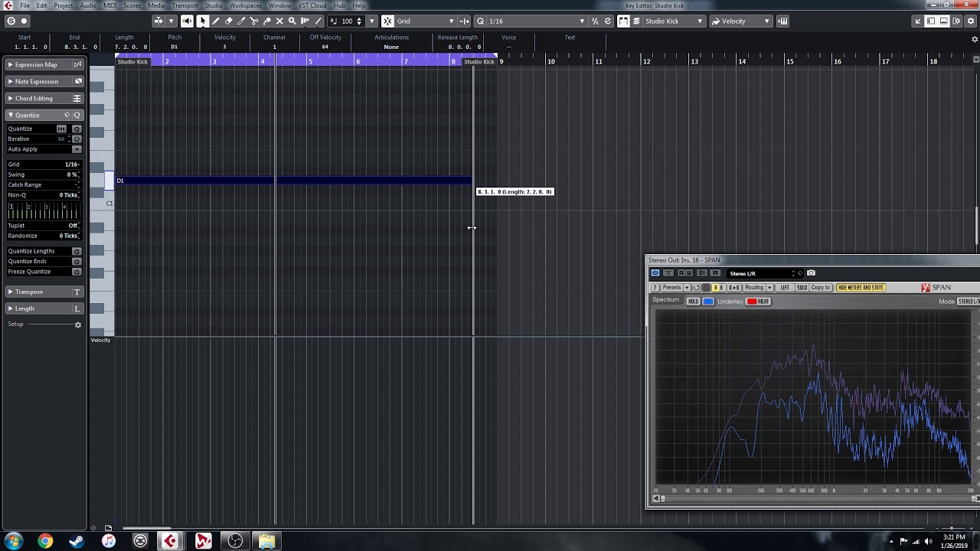This screenshot has height=551, width=980.
Task: Click the SPAN Routing button
Action: click(754, 287)
